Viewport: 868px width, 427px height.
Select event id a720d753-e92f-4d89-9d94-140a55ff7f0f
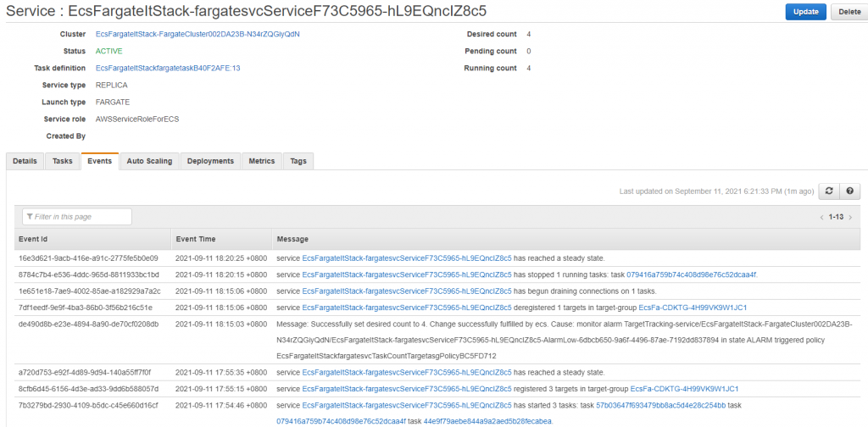point(85,372)
